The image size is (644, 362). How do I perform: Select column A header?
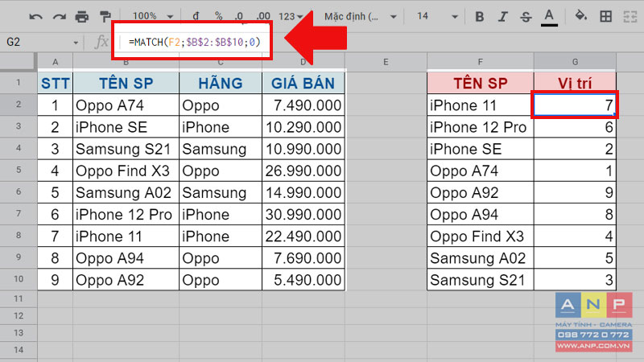click(55, 62)
